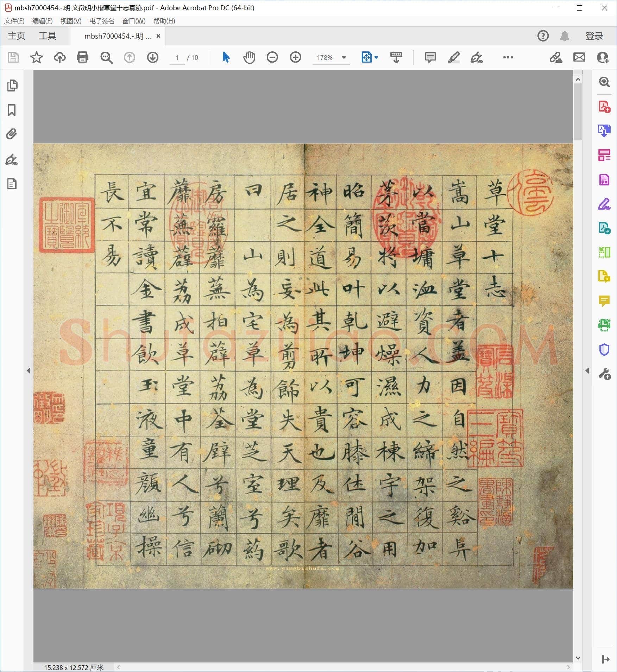617x672 pixels.
Task: Zoom out with the minus circle
Action: tap(272, 57)
